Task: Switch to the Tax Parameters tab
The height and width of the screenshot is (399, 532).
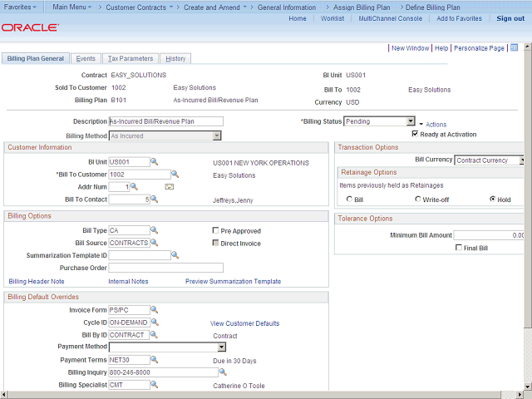Action: pyautogui.click(x=131, y=59)
